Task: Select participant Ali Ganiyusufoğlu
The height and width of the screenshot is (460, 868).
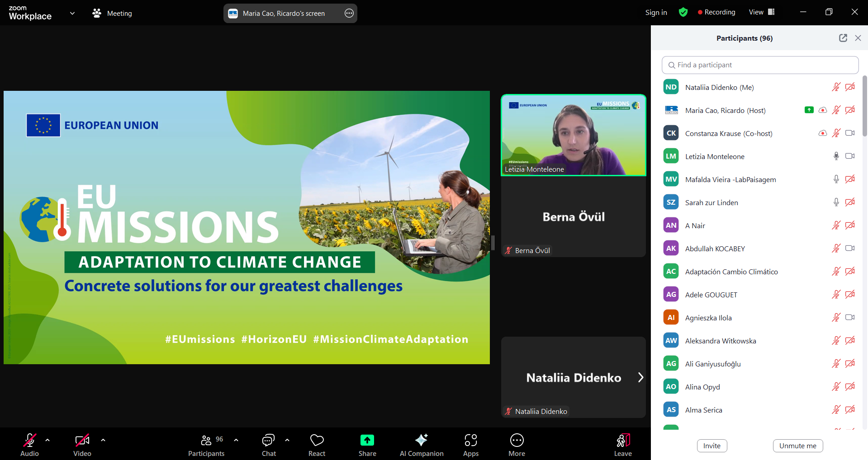Action: coord(760,364)
